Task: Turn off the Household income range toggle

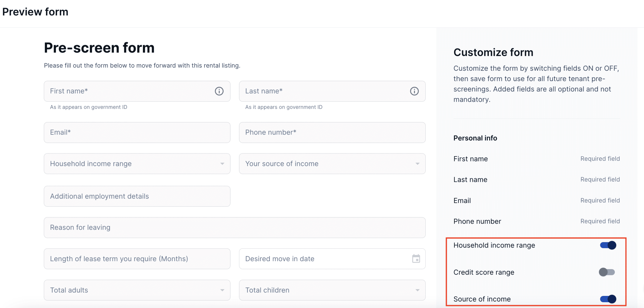Action: pyautogui.click(x=608, y=245)
